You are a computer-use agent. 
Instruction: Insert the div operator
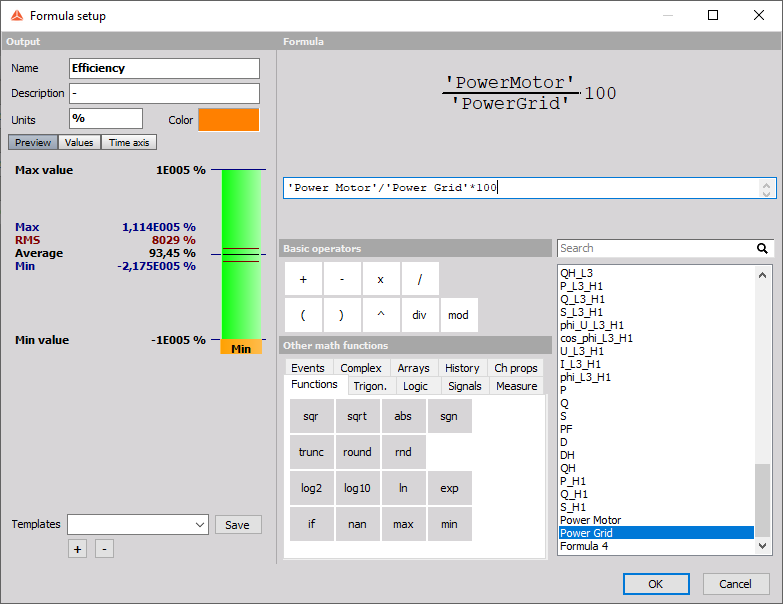[420, 315]
